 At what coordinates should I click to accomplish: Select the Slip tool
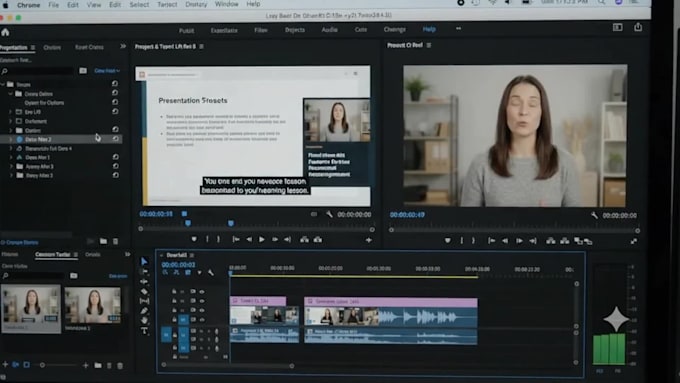point(144,301)
